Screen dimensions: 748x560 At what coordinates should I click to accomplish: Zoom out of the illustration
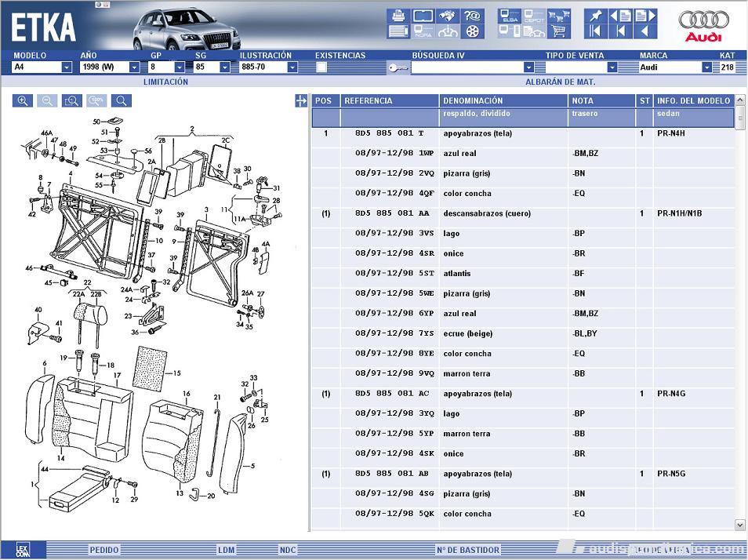(x=47, y=100)
